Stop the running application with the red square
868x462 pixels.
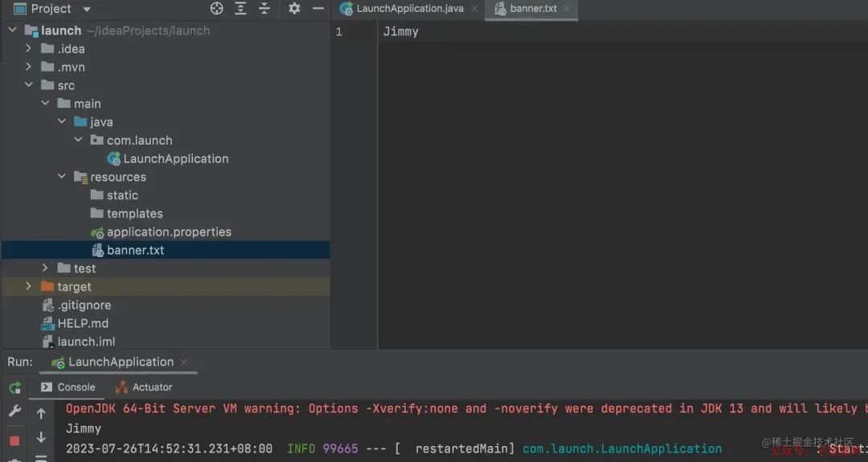(15, 440)
